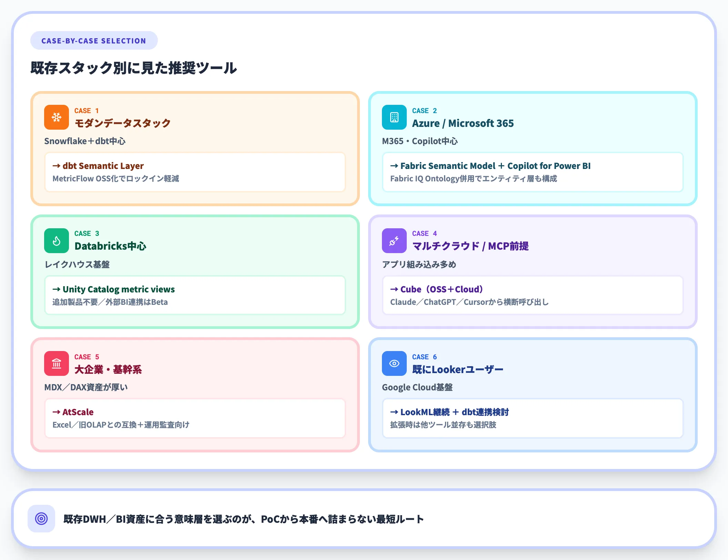
Task: Expand the AtScale recommendation box
Action: (x=195, y=418)
